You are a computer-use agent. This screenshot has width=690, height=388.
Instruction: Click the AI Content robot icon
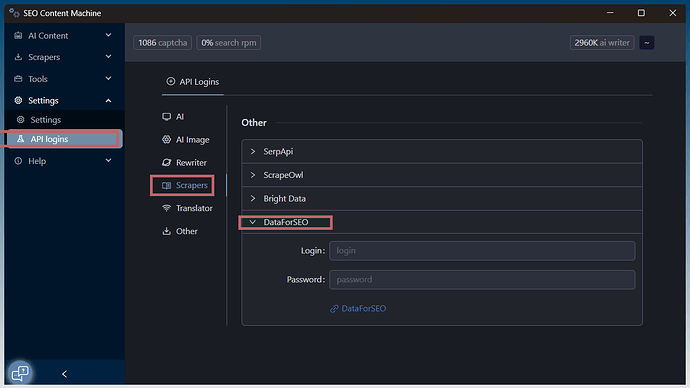tap(18, 36)
